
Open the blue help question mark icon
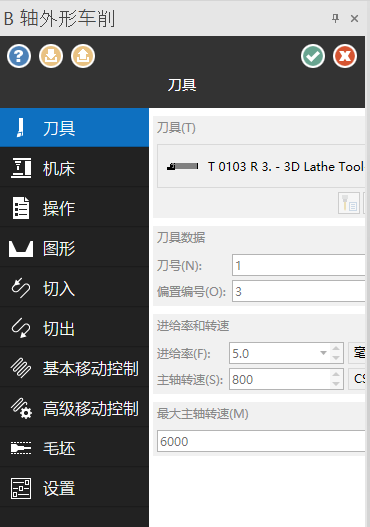tap(19, 56)
